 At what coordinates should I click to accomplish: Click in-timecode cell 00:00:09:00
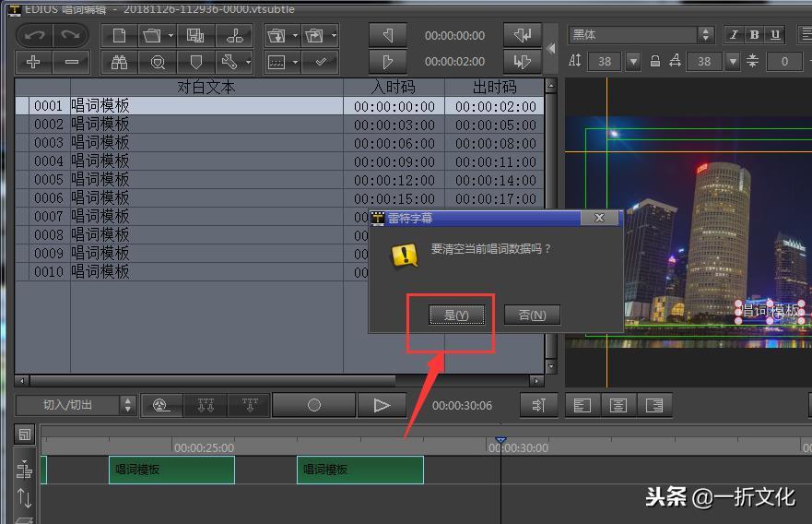click(394, 161)
